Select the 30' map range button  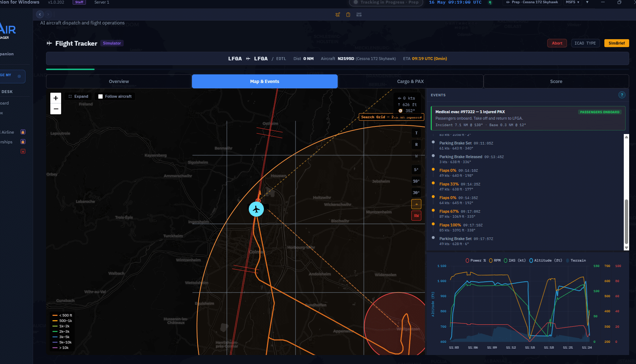(x=416, y=193)
